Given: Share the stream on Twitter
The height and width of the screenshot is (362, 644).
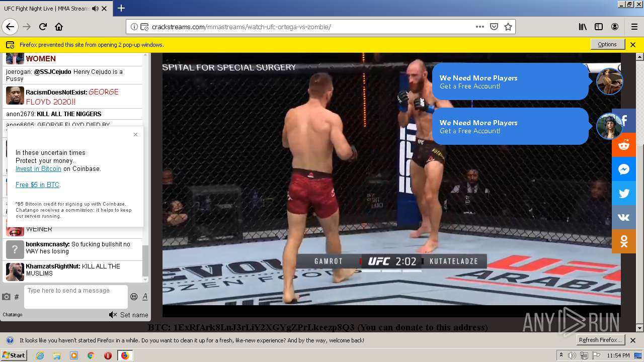Looking at the screenshot, I should [624, 193].
